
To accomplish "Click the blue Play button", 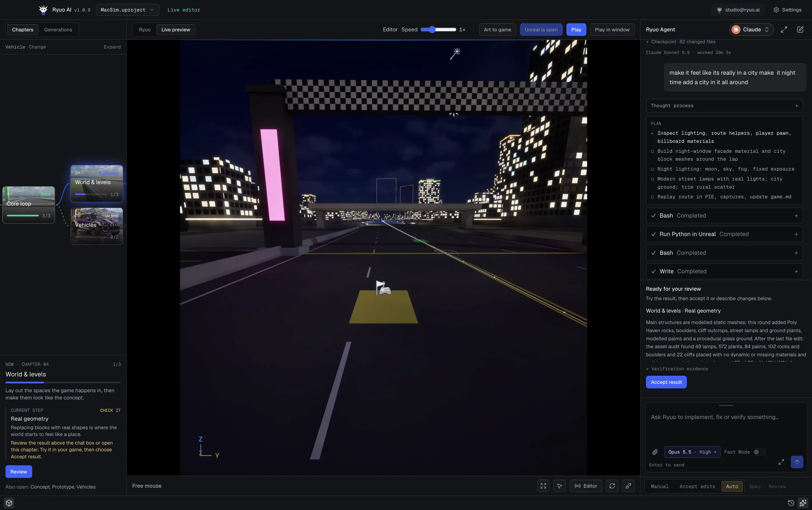I will pyautogui.click(x=576, y=30).
